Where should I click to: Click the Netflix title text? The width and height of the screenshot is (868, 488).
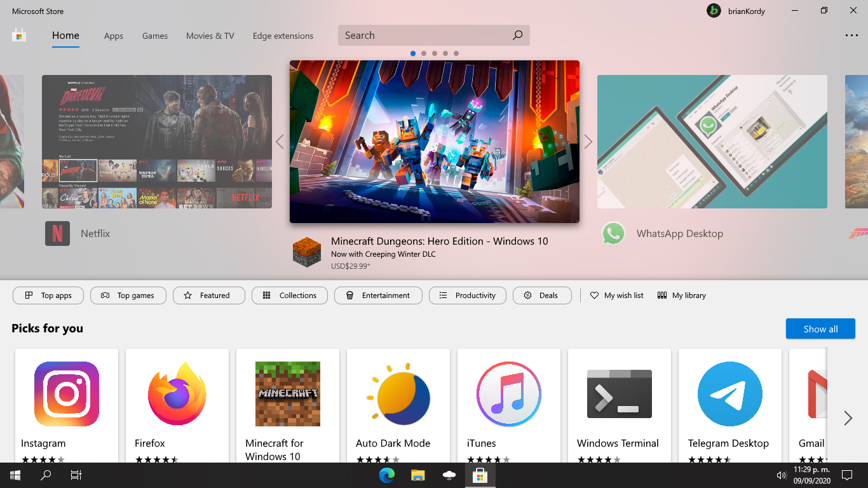(95, 234)
